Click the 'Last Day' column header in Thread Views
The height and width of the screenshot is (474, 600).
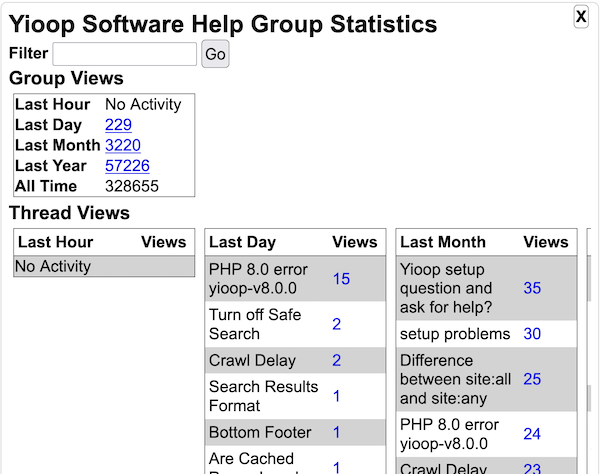[x=243, y=242]
